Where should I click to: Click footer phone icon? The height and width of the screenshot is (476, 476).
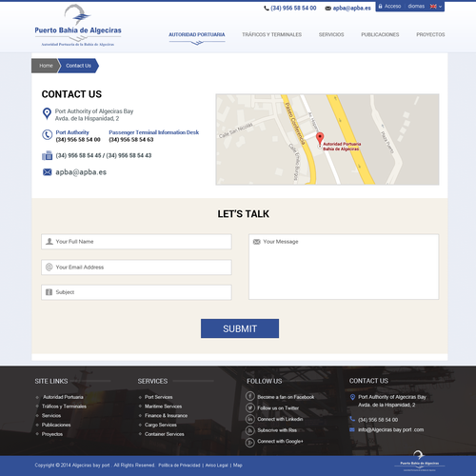(352, 419)
